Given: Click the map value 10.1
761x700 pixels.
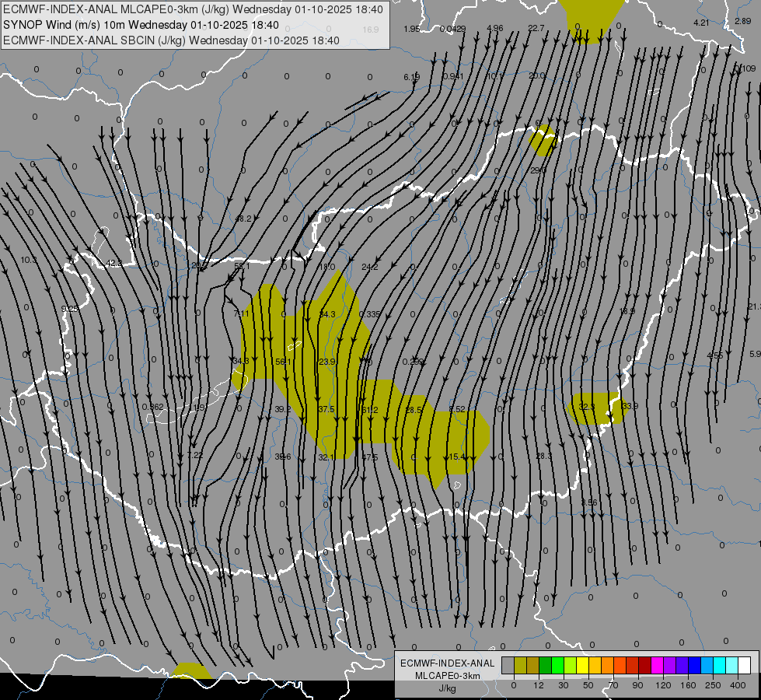Looking at the screenshot, I should coord(494,75).
